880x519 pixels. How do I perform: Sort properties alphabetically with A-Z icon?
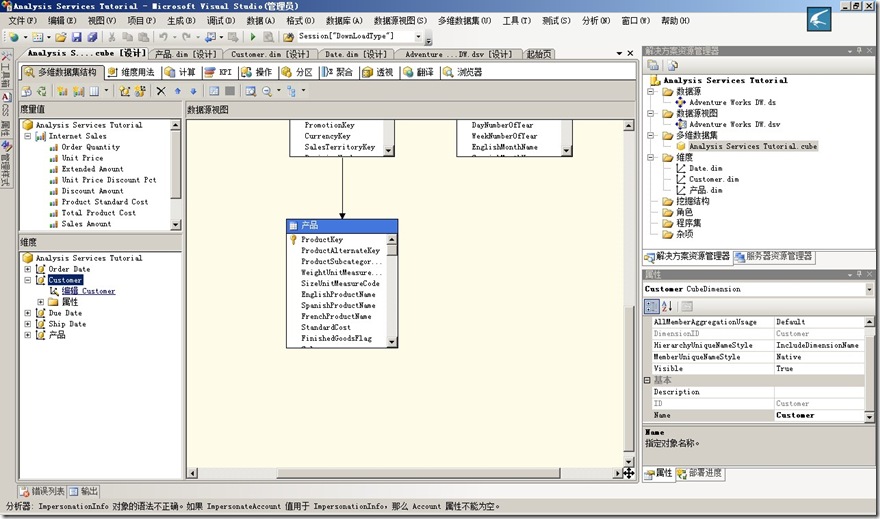[667, 306]
